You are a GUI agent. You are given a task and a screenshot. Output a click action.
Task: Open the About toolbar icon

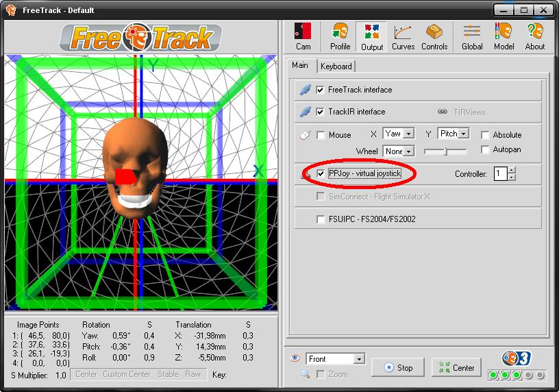[x=535, y=36]
